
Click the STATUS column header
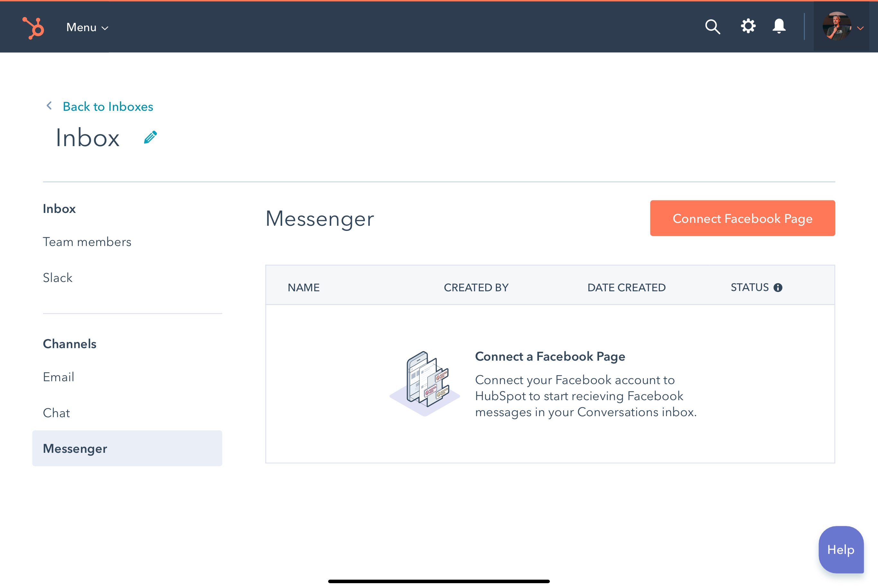pyautogui.click(x=749, y=288)
